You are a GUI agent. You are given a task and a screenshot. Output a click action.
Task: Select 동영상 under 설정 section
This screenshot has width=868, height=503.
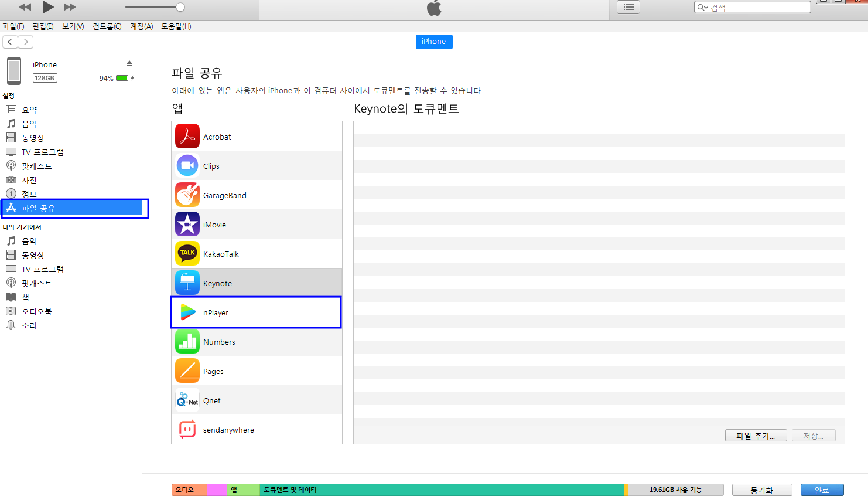pyautogui.click(x=71, y=138)
